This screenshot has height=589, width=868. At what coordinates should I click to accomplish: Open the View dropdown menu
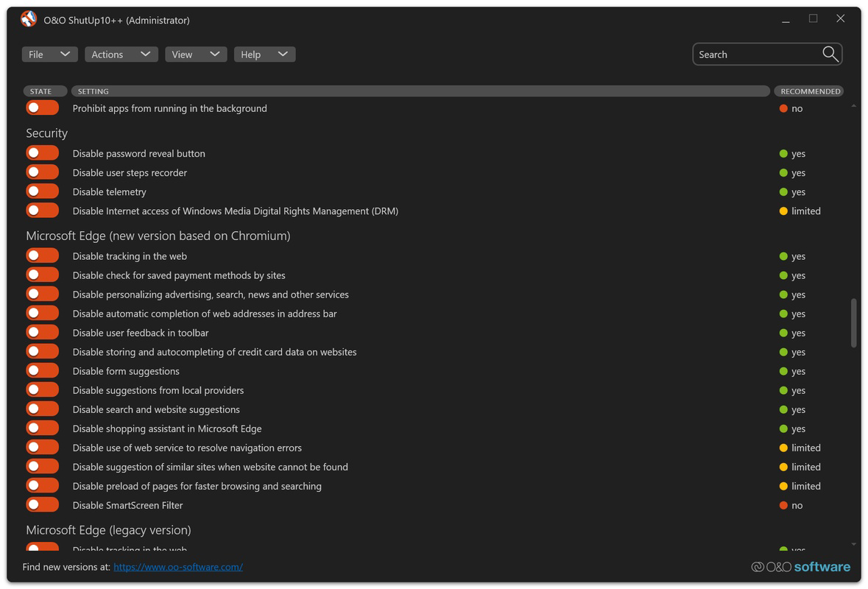pos(196,54)
